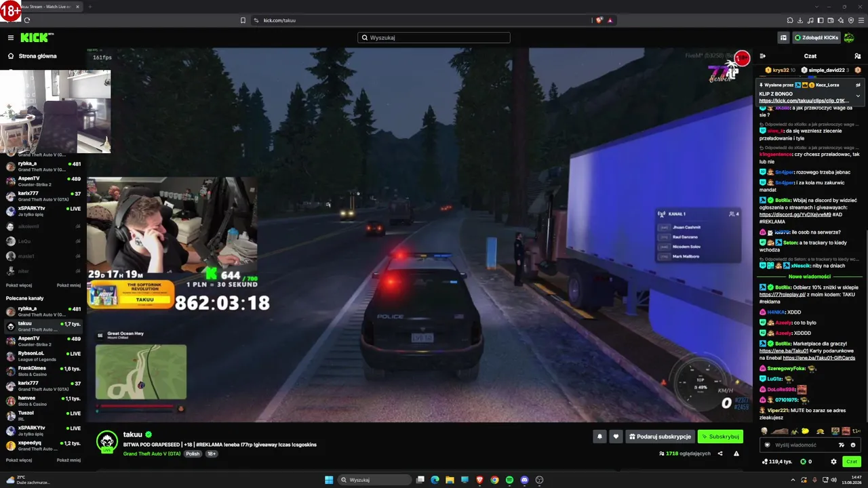Open the Brave Shields icon in address bar
868x488 pixels.
click(599, 20)
